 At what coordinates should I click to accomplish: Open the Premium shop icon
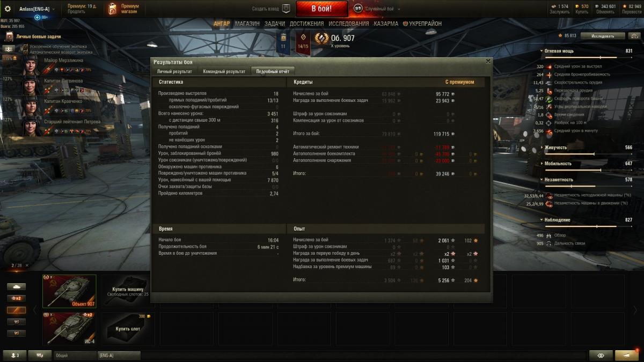pyautogui.click(x=112, y=9)
